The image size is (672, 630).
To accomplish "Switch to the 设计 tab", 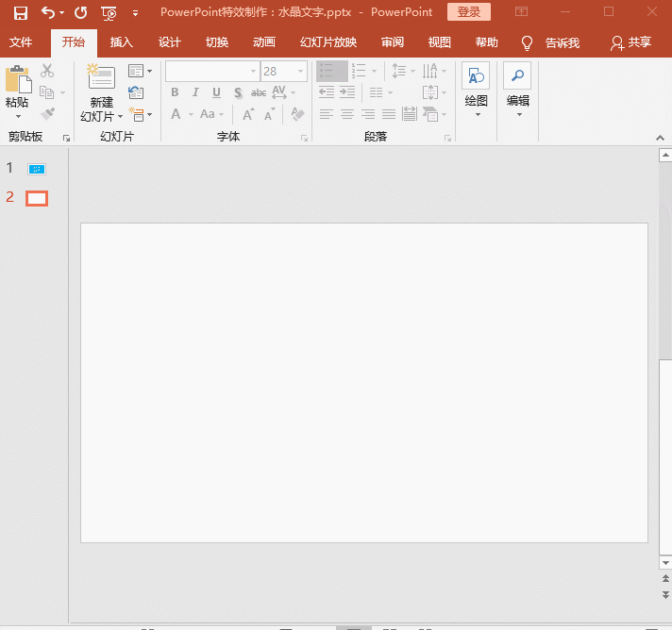I will click(169, 42).
